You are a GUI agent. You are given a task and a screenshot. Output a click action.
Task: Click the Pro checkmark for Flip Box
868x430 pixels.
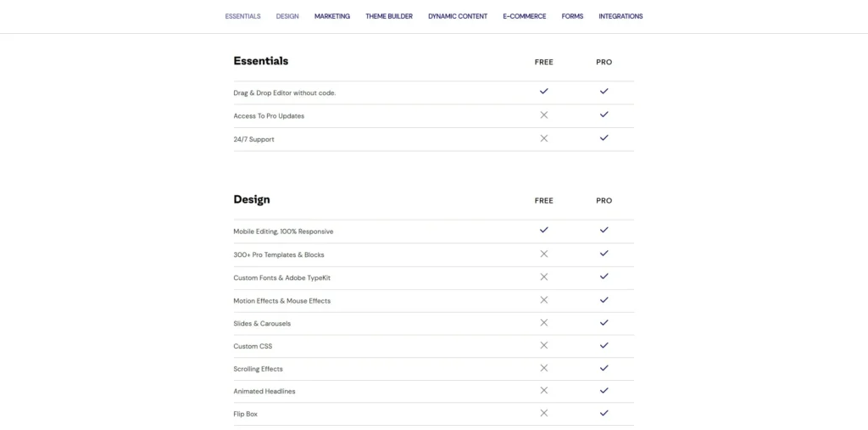[604, 413]
